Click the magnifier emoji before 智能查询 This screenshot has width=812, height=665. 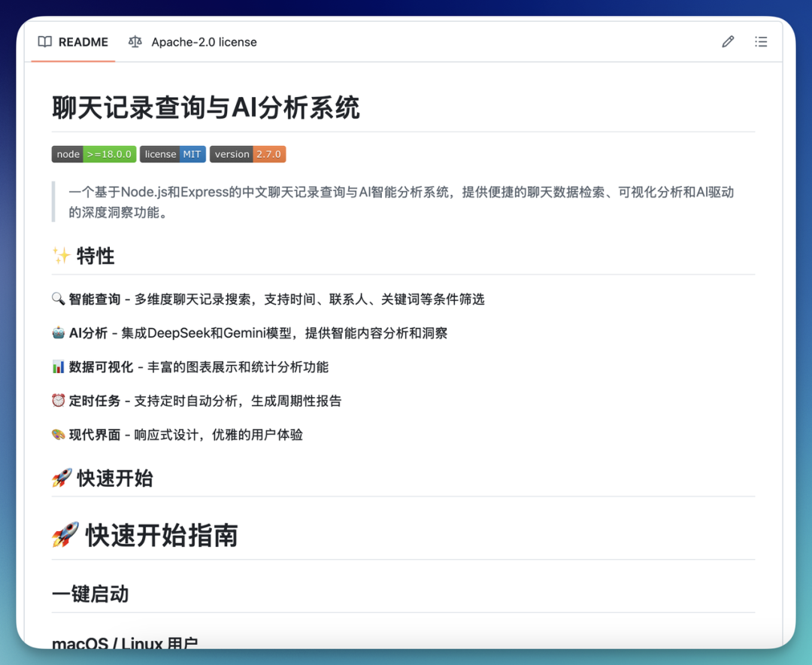click(x=58, y=299)
